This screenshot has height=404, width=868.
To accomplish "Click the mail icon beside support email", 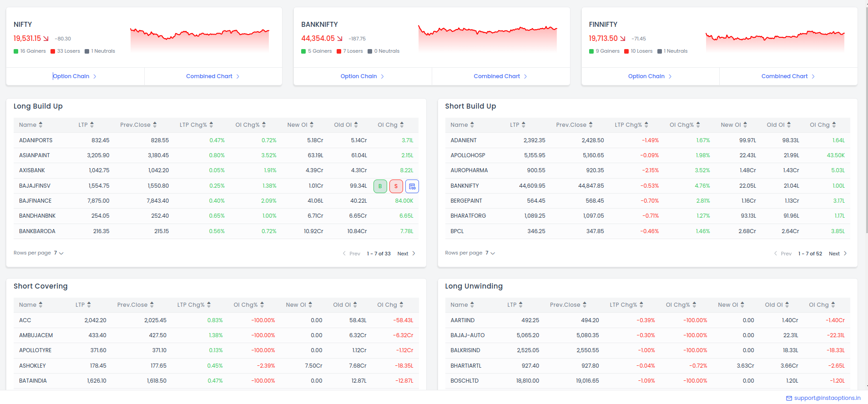I will click(x=789, y=398).
